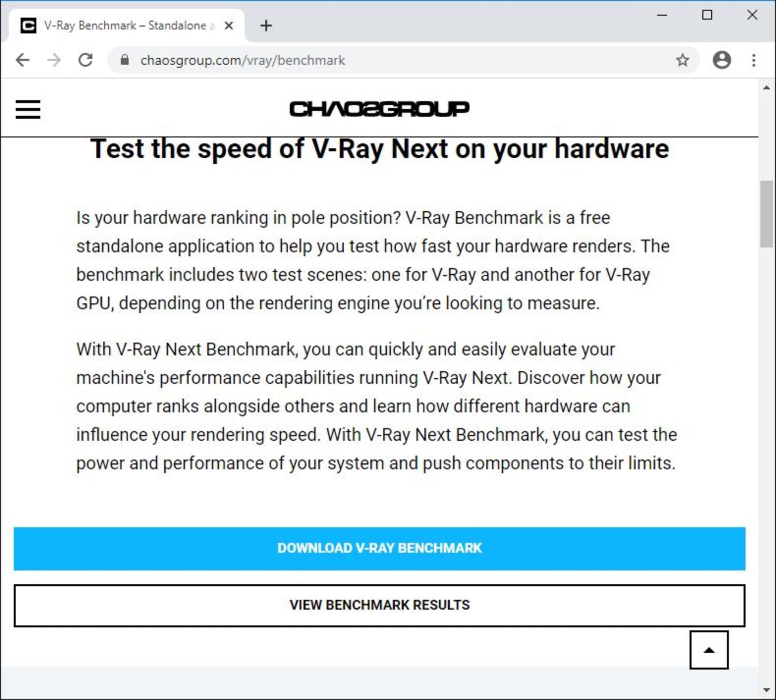This screenshot has width=776, height=700.
Task: Bookmark this page with the star icon
Action: [x=683, y=60]
